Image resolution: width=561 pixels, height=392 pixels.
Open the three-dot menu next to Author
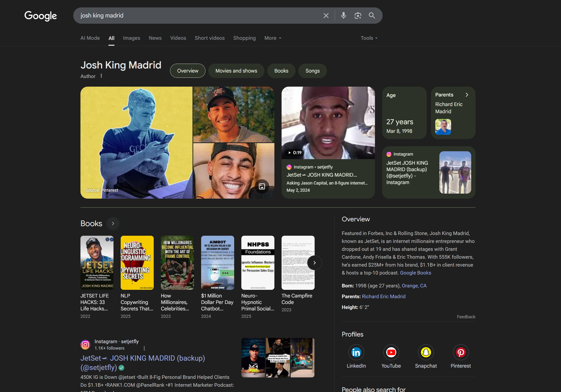101,76
